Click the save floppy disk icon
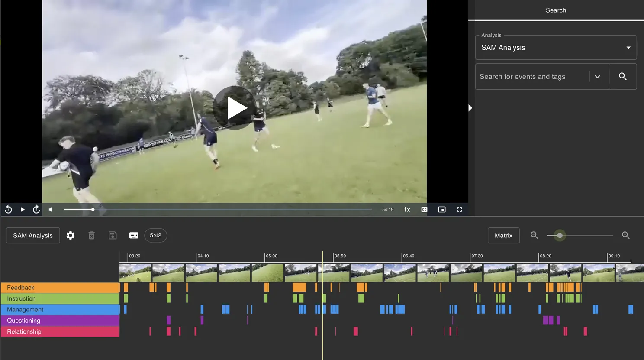Screen dimensions: 644x360 (113, 236)
